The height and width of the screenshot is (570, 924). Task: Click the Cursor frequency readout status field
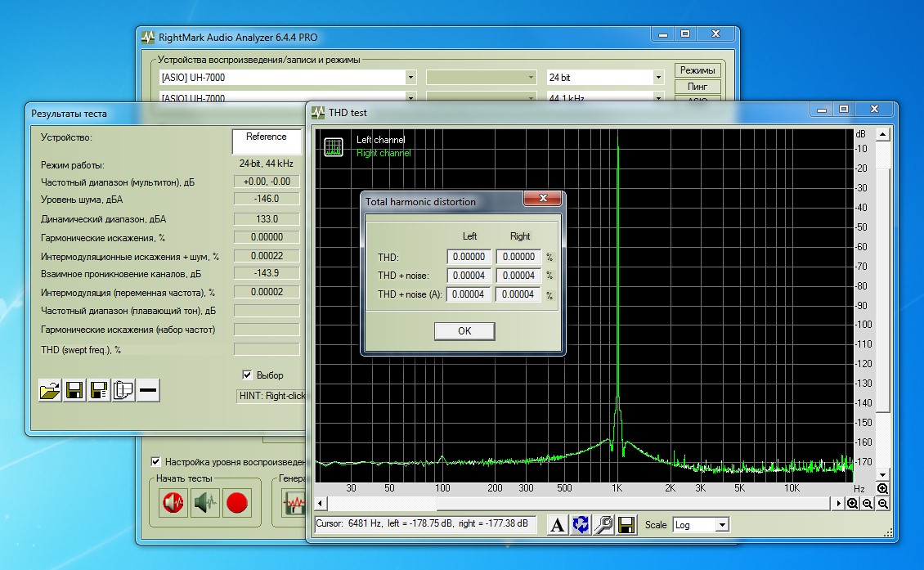click(425, 523)
